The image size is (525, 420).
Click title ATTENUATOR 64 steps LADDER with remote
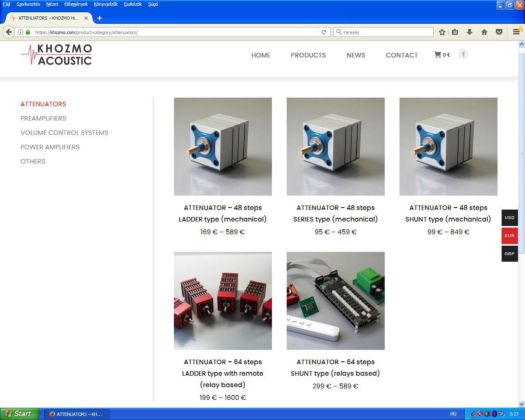(223, 373)
